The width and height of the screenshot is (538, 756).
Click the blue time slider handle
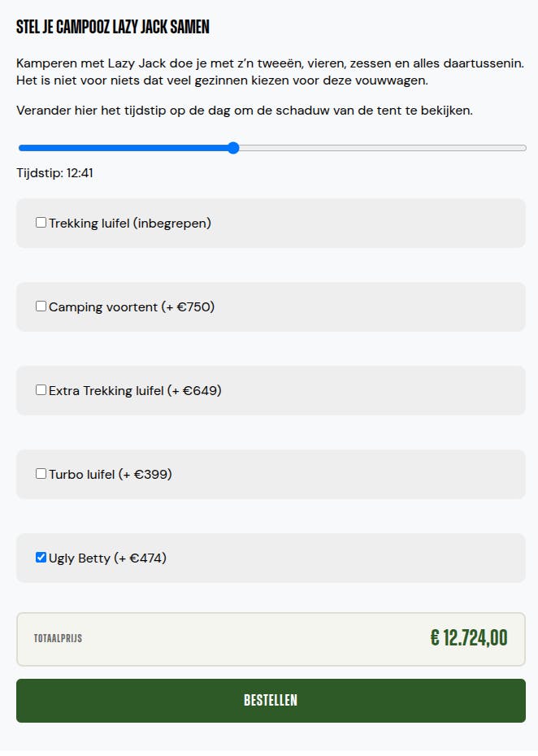click(x=233, y=148)
